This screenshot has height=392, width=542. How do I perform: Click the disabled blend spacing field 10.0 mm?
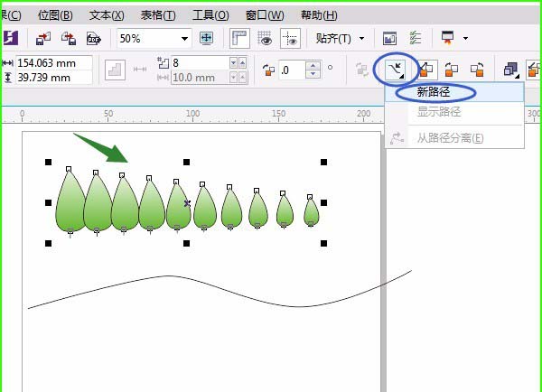click(200, 78)
